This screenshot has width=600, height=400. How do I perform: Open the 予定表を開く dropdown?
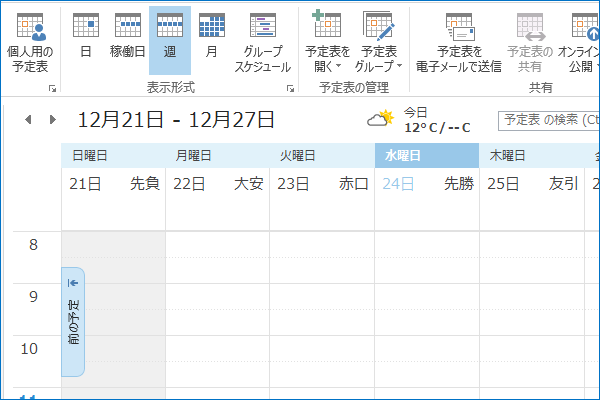coord(328,42)
